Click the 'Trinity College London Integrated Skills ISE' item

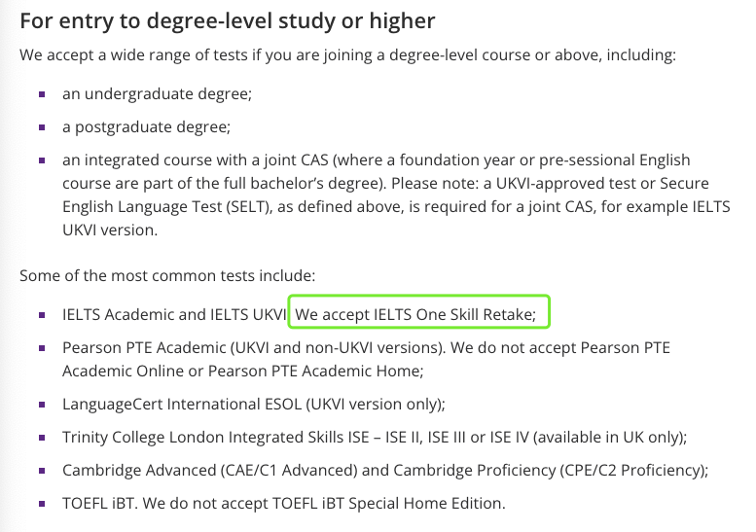[375, 437]
